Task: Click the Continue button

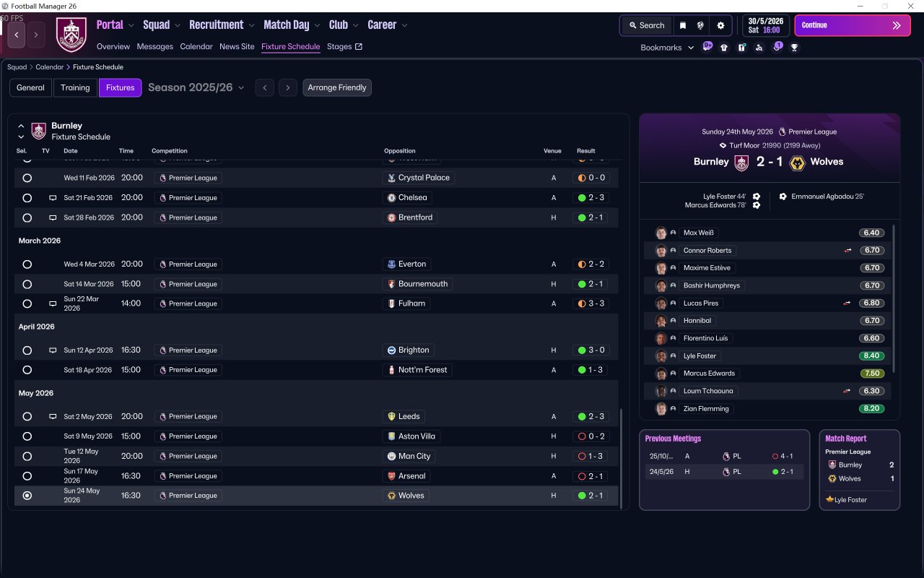Action: coord(853,25)
